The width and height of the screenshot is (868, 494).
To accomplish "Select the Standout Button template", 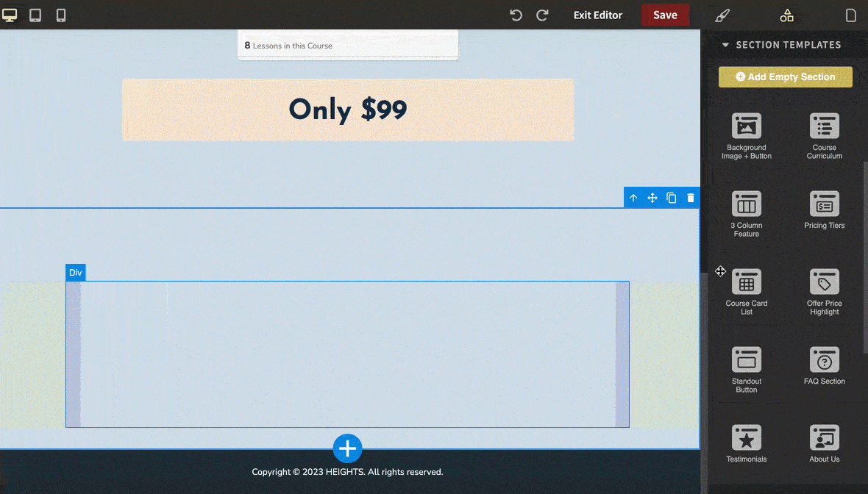I will click(x=746, y=370).
